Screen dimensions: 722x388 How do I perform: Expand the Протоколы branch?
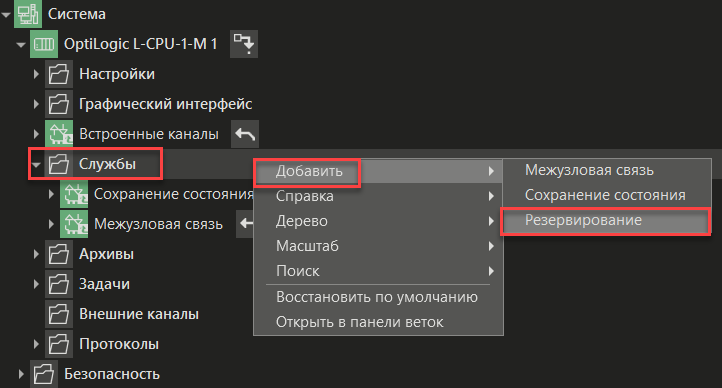tap(36, 344)
